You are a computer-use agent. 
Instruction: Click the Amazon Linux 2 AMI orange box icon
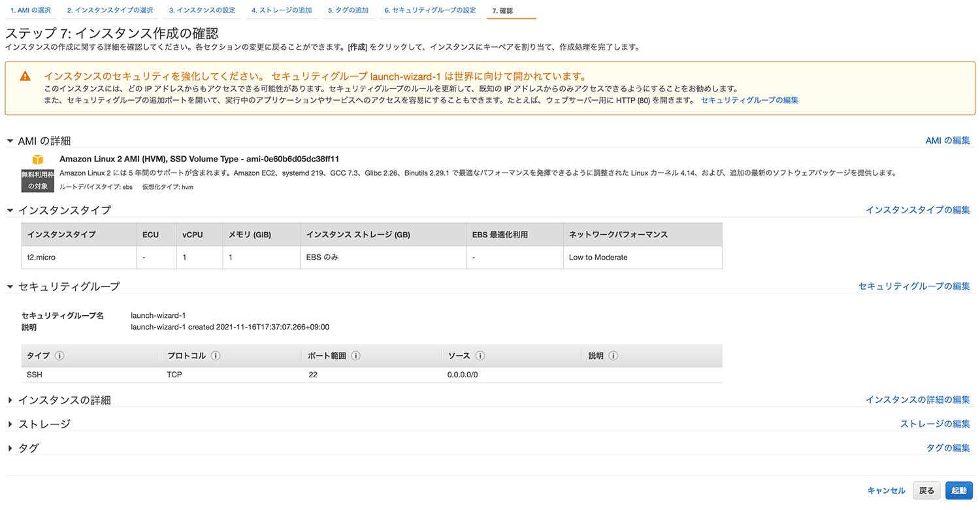pos(38,160)
